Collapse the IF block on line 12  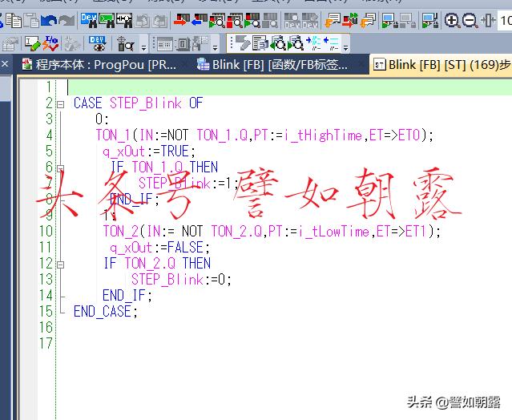(60, 265)
